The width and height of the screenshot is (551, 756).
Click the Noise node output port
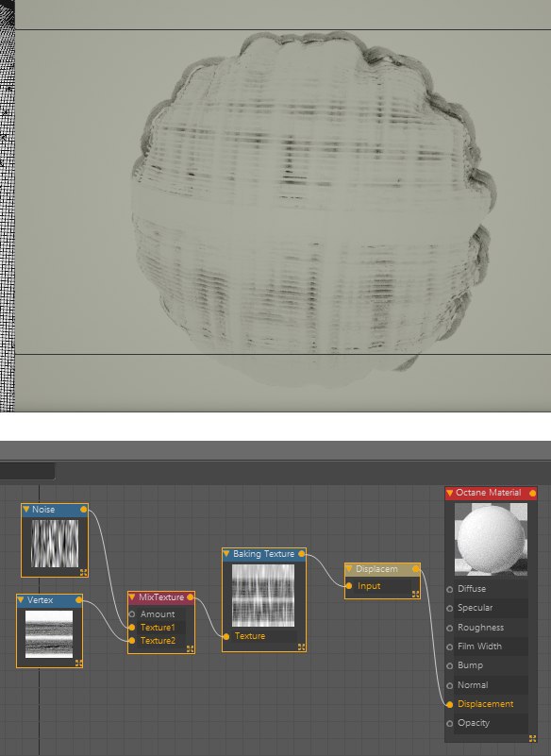84,509
